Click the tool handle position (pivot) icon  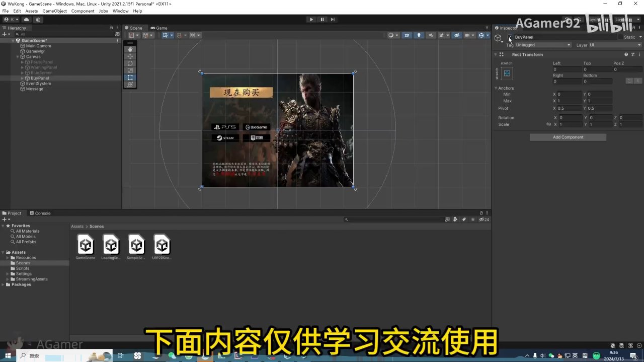pyautogui.click(x=134, y=35)
